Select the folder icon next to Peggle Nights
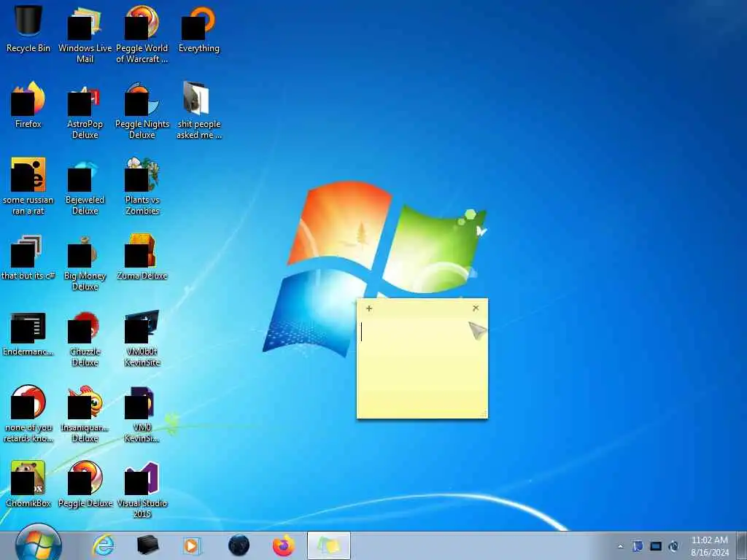 pyautogui.click(x=198, y=111)
